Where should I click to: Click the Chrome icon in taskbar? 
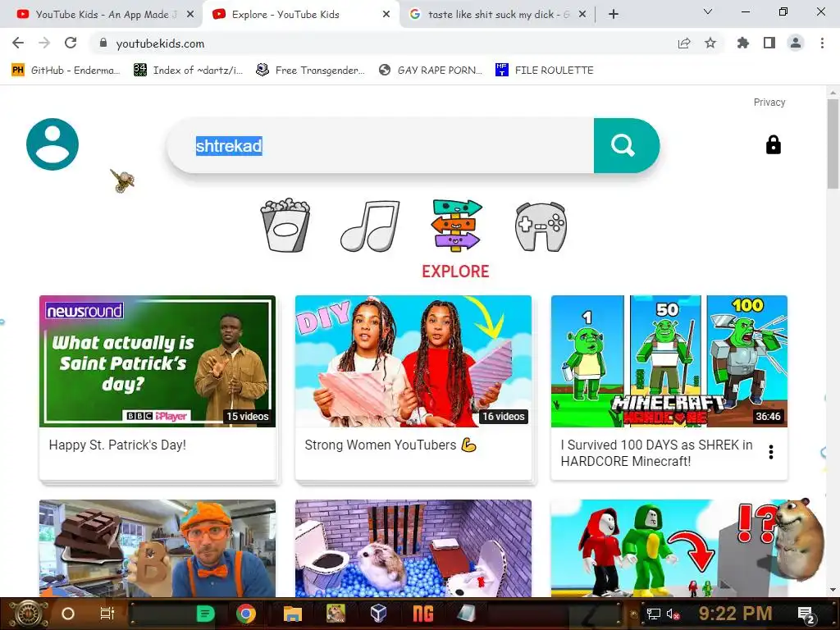pos(246,614)
